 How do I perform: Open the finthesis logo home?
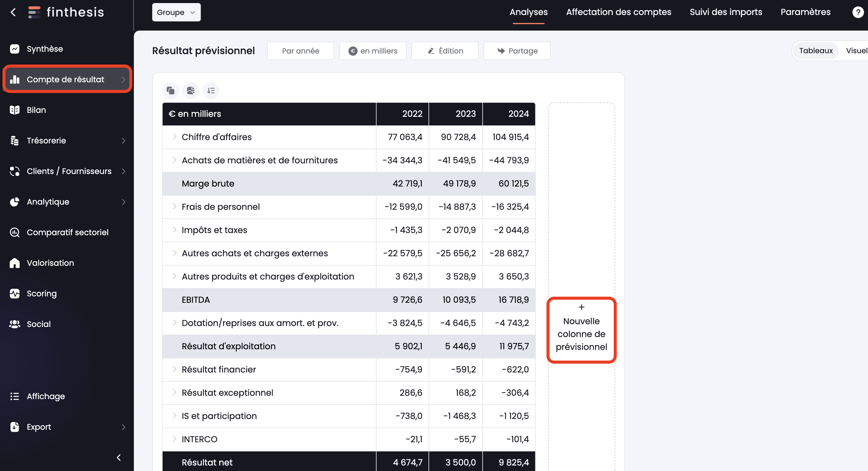click(66, 13)
